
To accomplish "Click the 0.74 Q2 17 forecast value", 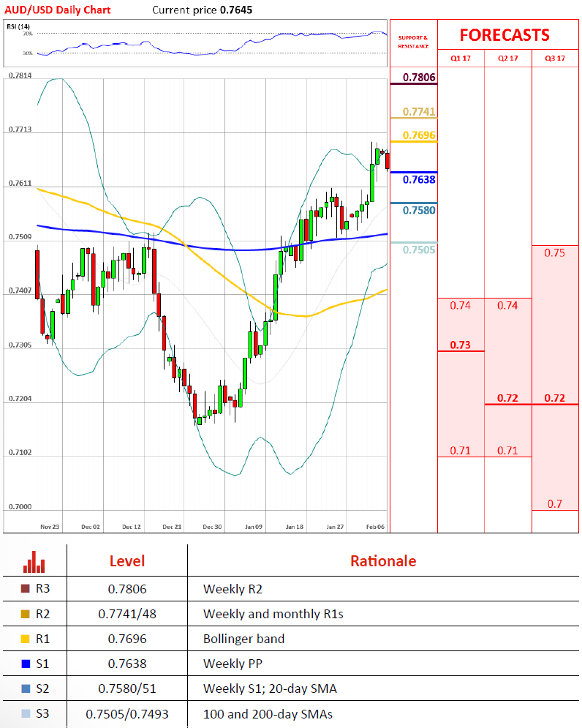I will click(507, 306).
